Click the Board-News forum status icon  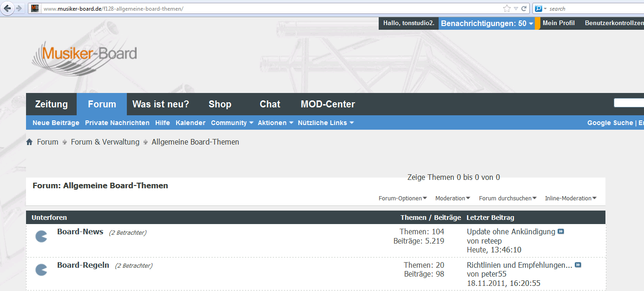[41, 236]
